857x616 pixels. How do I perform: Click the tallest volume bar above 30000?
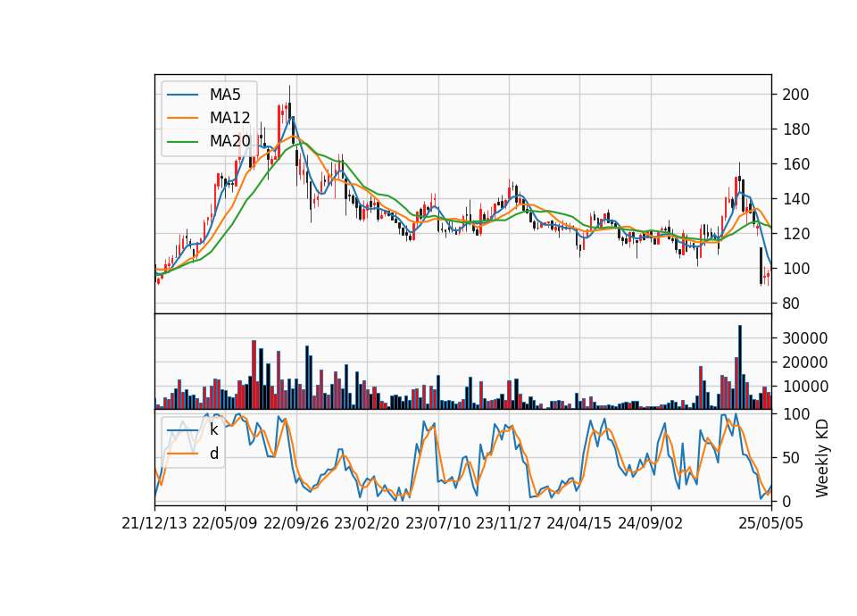pos(739,367)
